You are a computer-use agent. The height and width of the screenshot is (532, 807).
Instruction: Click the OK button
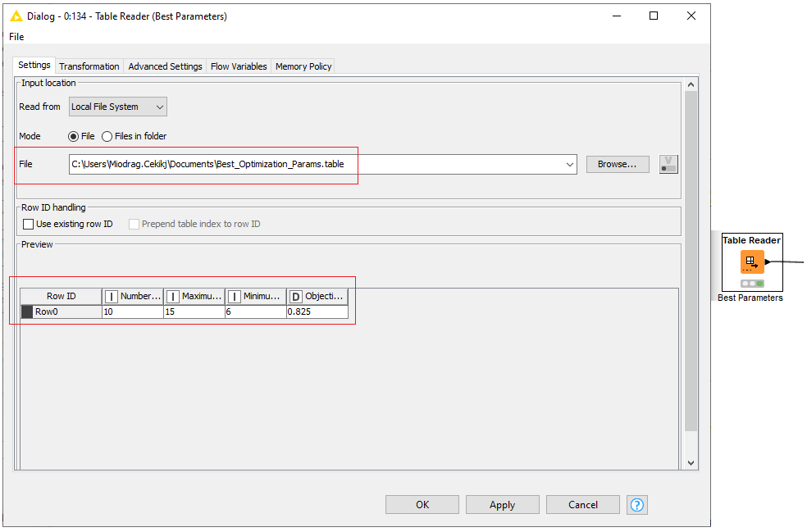[x=422, y=505]
